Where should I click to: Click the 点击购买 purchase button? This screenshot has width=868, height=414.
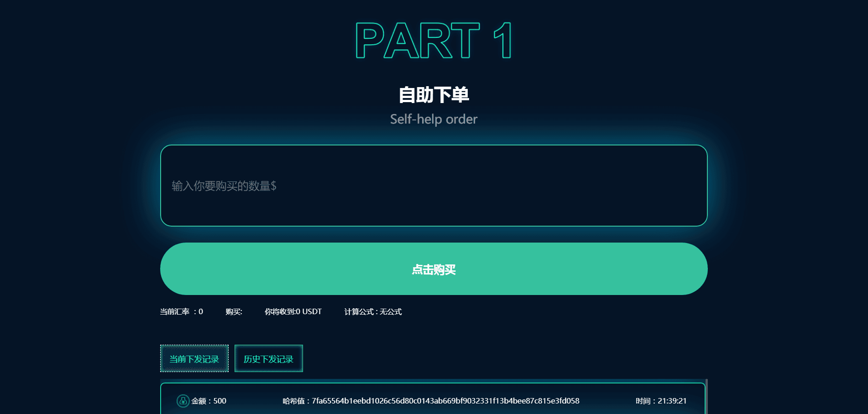pyautogui.click(x=434, y=269)
